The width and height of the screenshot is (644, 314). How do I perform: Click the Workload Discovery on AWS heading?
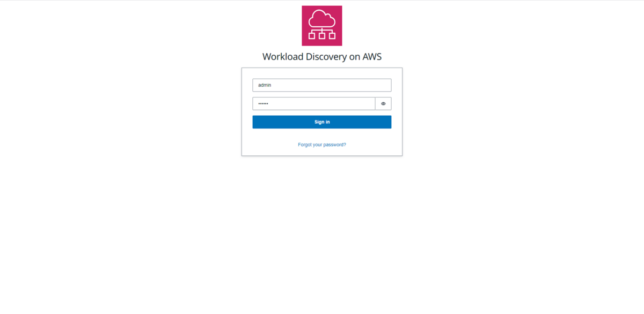322,57
